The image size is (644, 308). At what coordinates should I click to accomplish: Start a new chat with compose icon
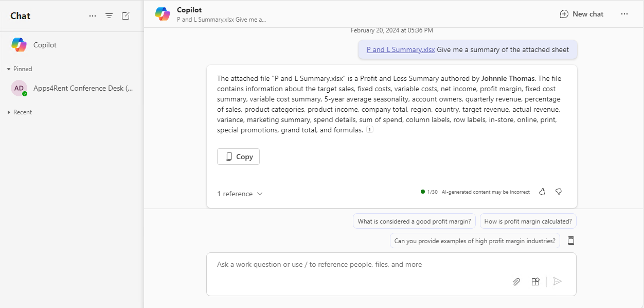pyautogui.click(x=126, y=16)
